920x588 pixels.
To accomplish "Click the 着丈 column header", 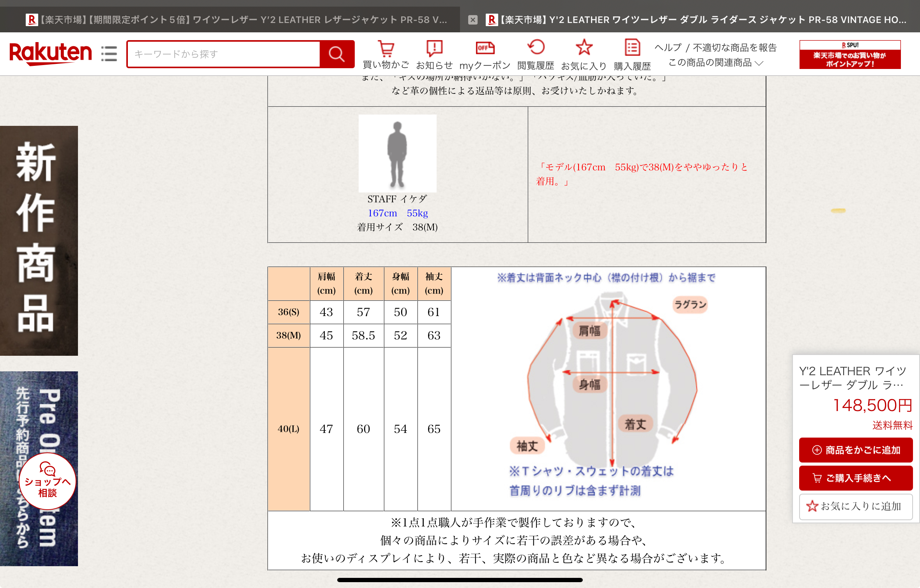I will tap(363, 284).
